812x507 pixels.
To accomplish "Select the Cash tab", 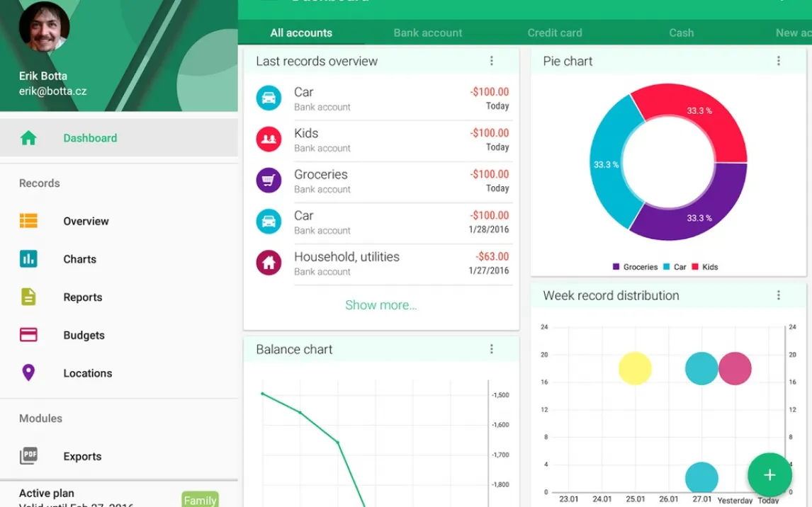I will point(681,33).
